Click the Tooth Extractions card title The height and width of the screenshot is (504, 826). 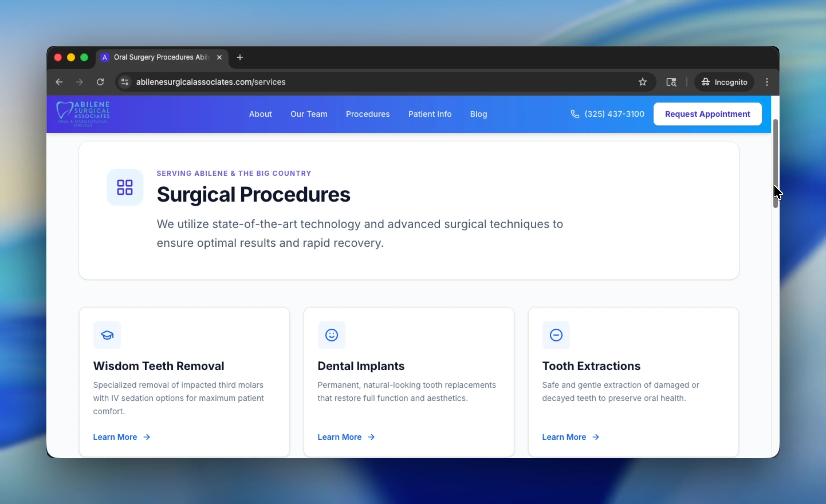(x=591, y=366)
